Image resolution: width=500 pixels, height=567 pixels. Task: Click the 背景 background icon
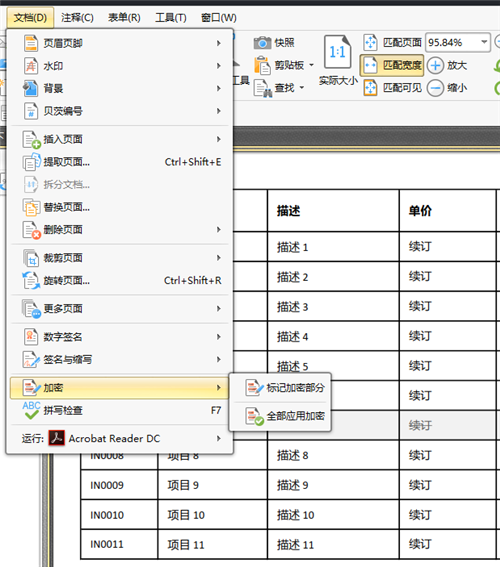31,88
